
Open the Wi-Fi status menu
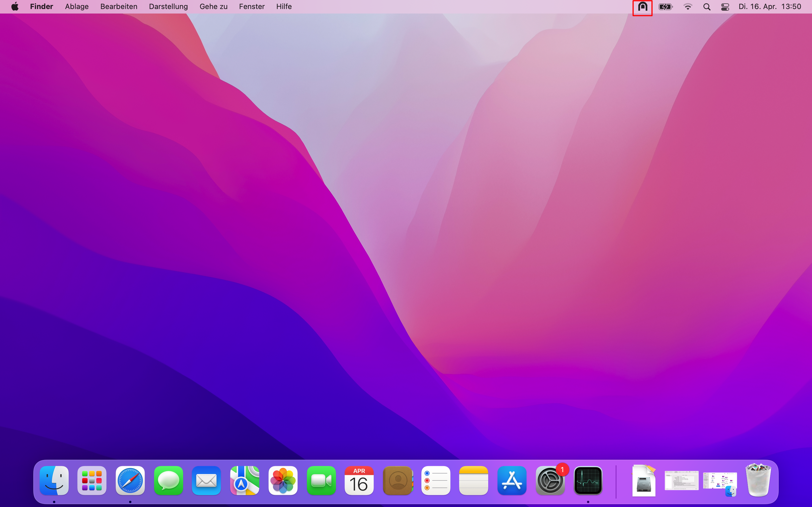687,7
